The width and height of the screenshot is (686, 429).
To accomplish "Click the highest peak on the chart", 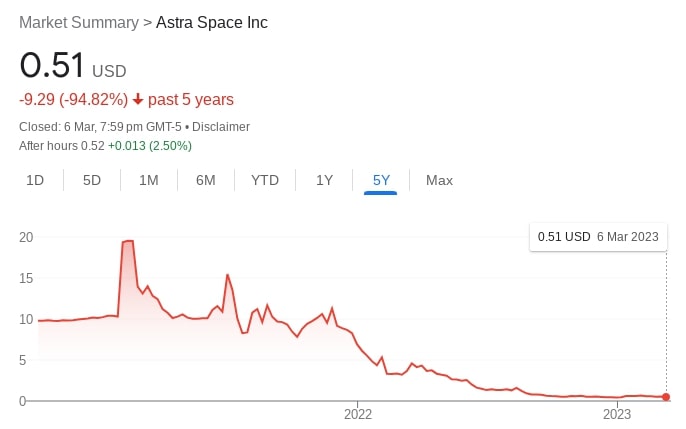I will point(128,241).
